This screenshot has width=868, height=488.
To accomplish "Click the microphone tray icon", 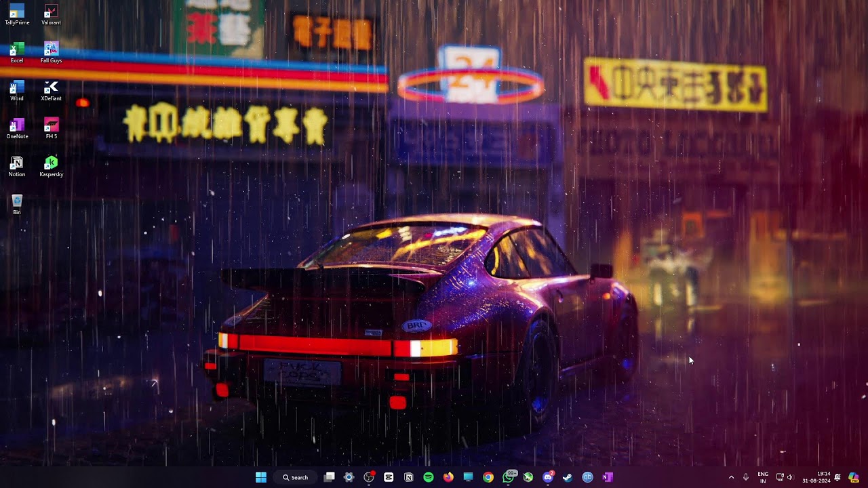I will click(x=746, y=477).
